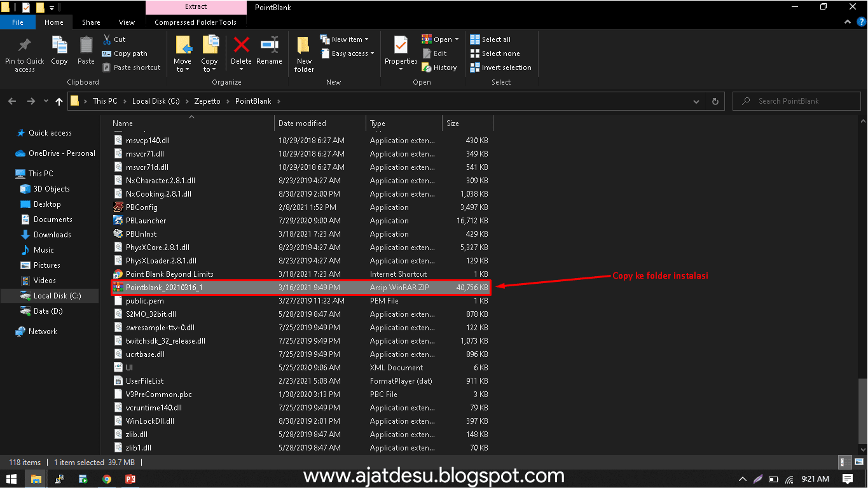This screenshot has height=488, width=868.
Task: Open the New item dropdown
Action: tap(344, 39)
